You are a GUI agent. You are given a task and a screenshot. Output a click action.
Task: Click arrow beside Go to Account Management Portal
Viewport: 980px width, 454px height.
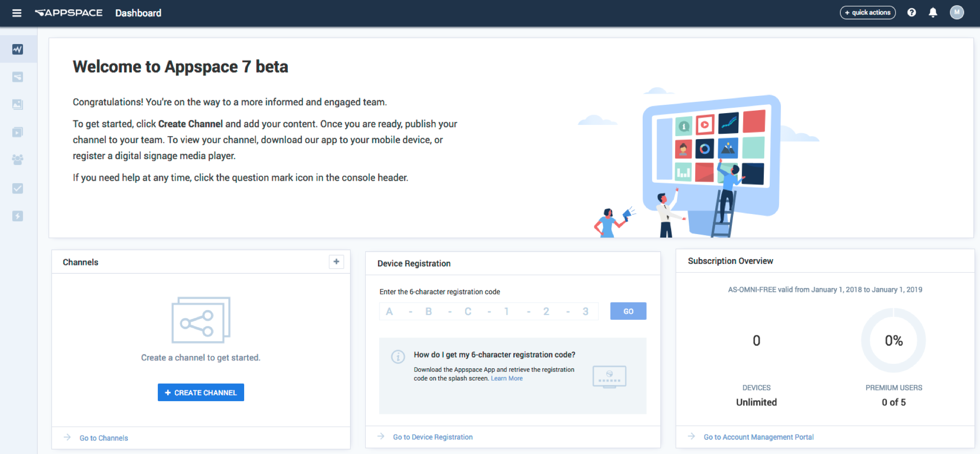(692, 436)
